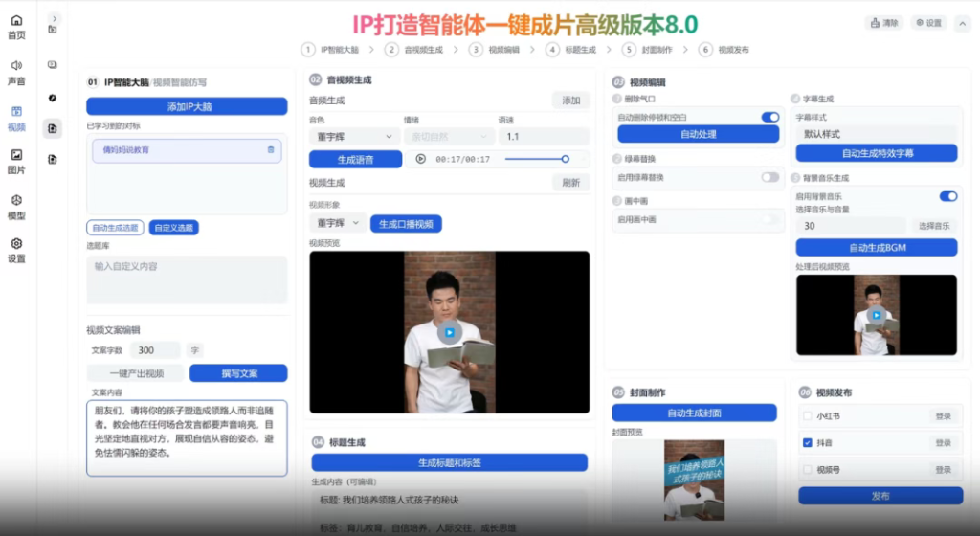This screenshot has width=980, height=536.
Task: Toggle 自动删除停顿和空白 switch
Action: pyautogui.click(x=770, y=118)
